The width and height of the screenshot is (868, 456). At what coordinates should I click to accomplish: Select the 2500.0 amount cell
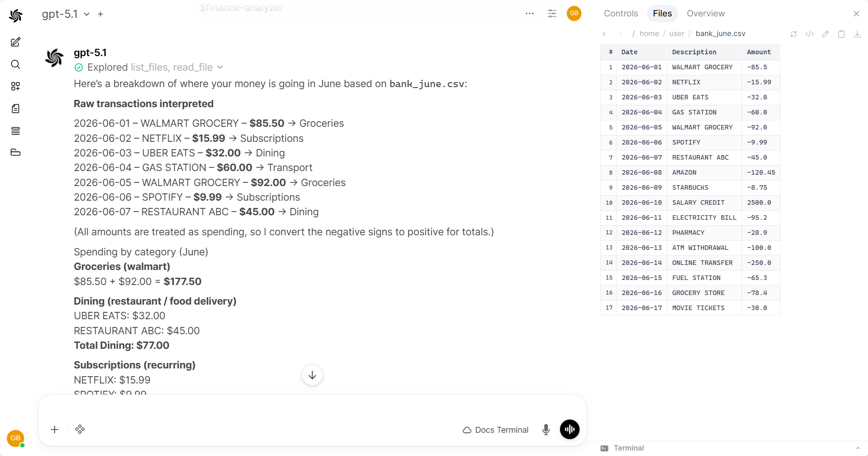(x=761, y=202)
